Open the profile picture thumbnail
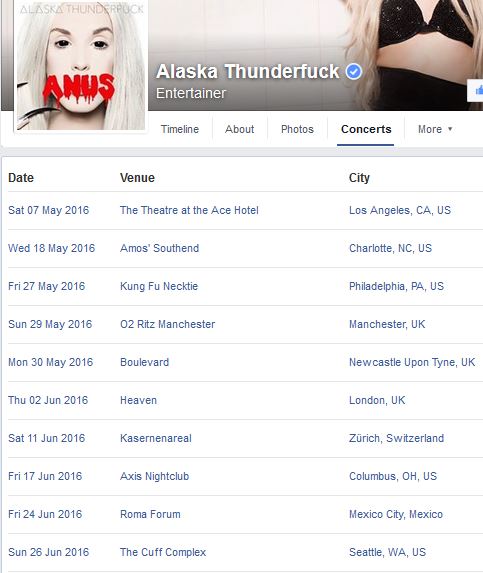The width and height of the screenshot is (483, 573). [x=81, y=65]
